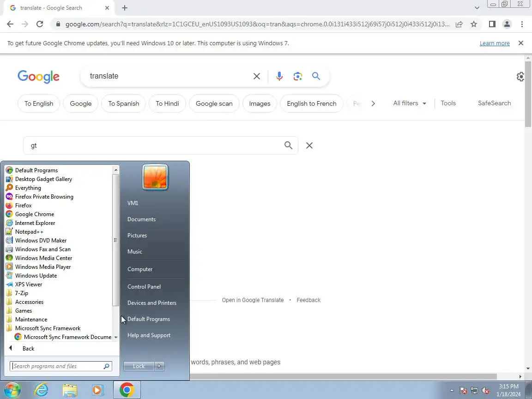Open the Chrome profile avatar
This screenshot has width=532, height=399.
click(507, 24)
